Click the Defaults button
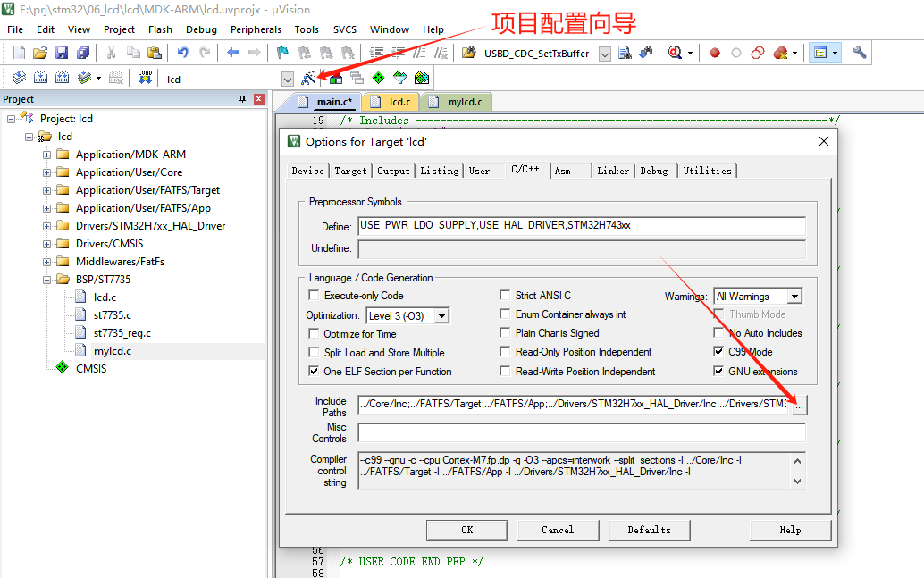 pos(649,530)
